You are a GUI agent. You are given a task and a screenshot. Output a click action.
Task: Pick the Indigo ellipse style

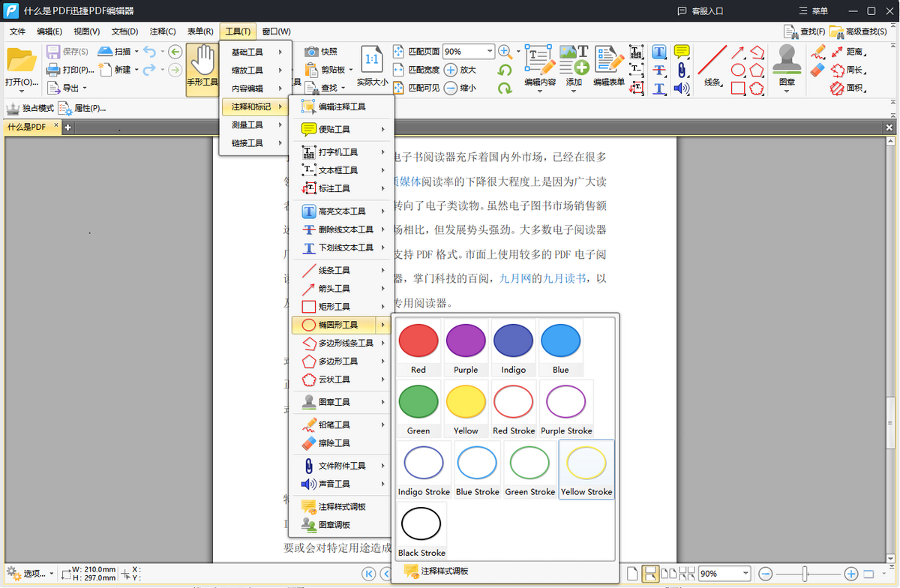(513, 346)
